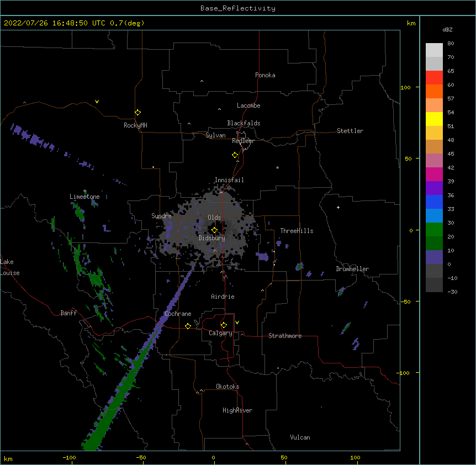Click the RedDeer city label

coord(243,141)
